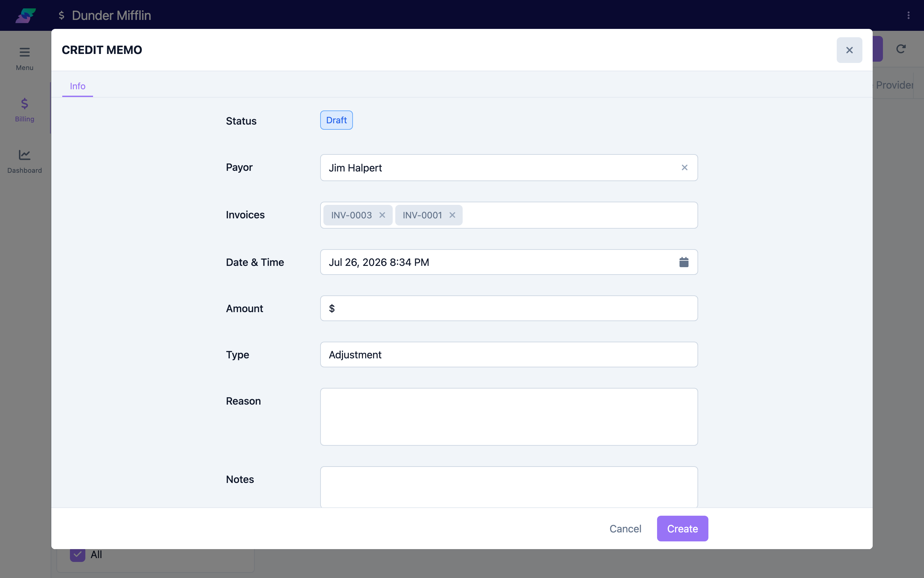Focus the Amount input field
The width and height of the screenshot is (924, 578).
(509, 308)
